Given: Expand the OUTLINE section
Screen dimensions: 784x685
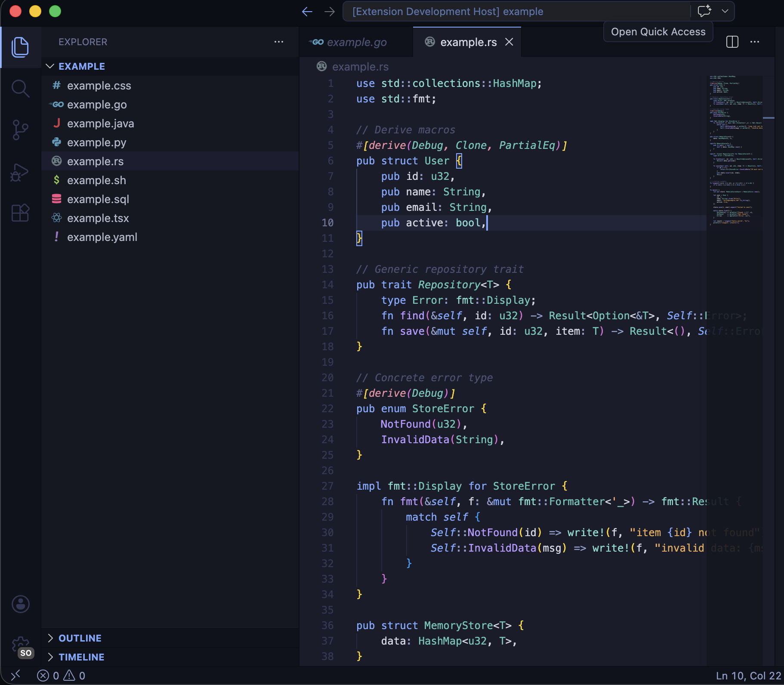Looking at the screenshot, I should click(170, 638).
